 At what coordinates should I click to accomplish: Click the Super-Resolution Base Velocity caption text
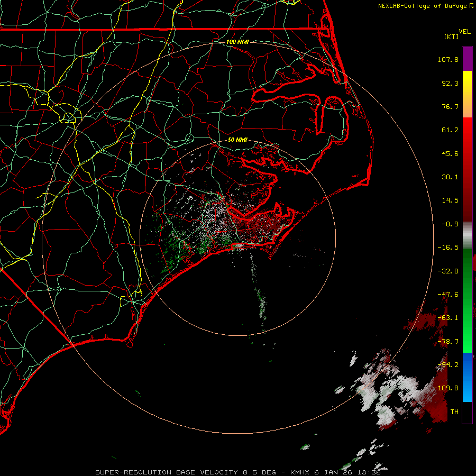(x=237, y=472)
